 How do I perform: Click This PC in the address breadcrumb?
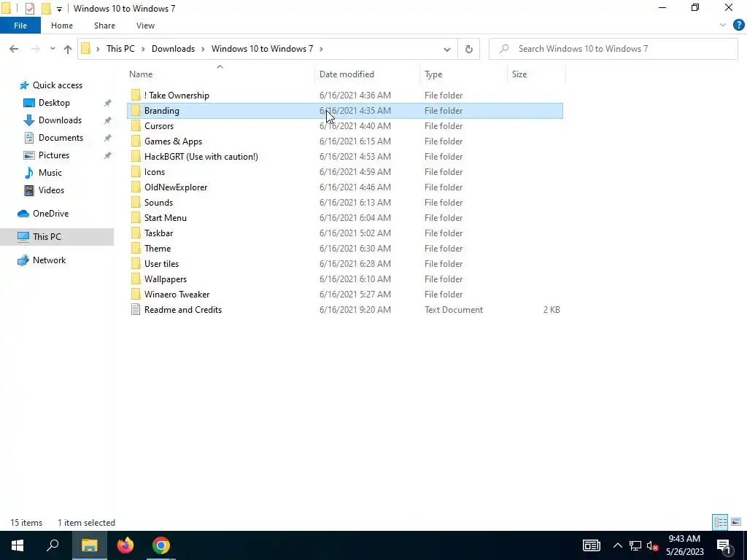coord(120,49)
